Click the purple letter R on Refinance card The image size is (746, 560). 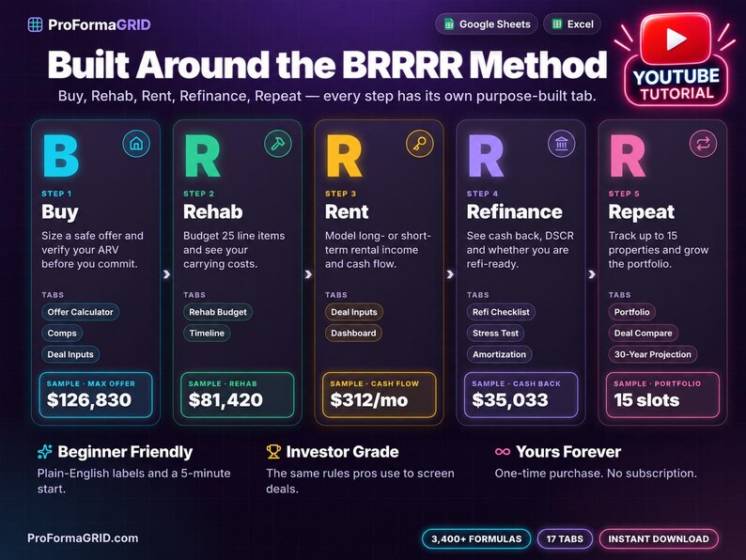(x=486, y=156)
